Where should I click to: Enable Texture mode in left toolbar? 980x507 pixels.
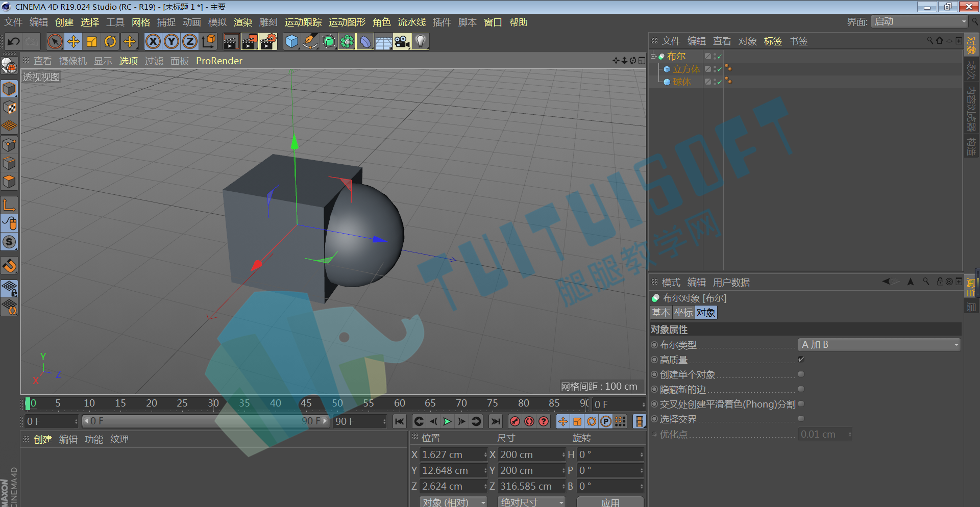[x=9, y=108]
